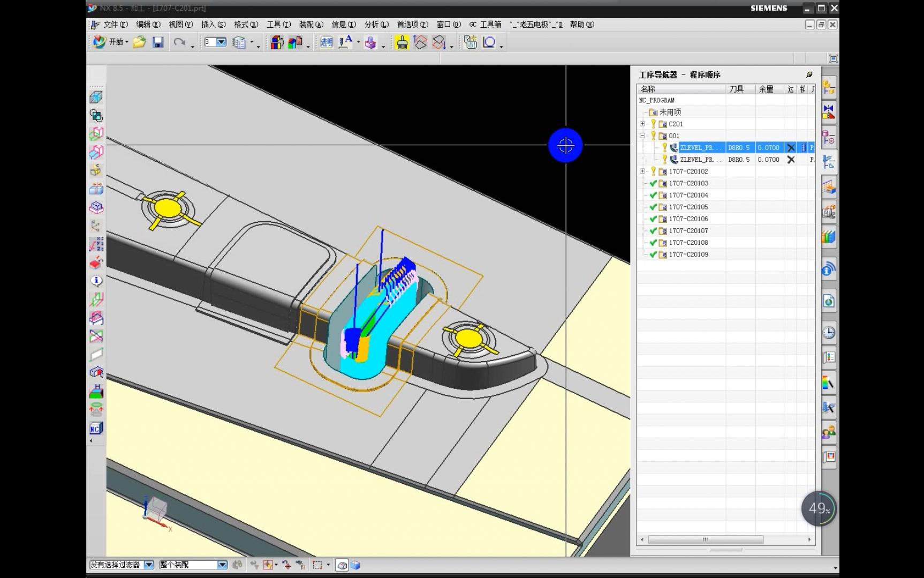Screen dimensions: 924x578
Task: Toggle the pin on the operation navigator
Action: pyautogui.click(x=809, y=74)
